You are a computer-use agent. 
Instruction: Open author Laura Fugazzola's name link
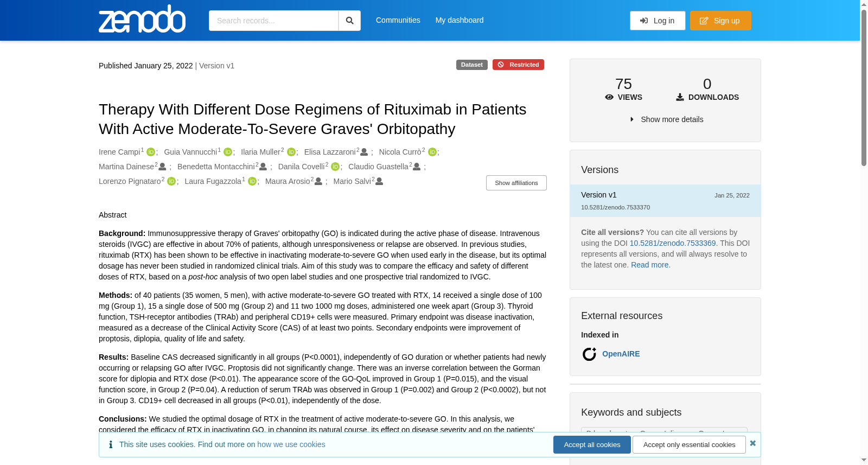click(x=213, y=181)
